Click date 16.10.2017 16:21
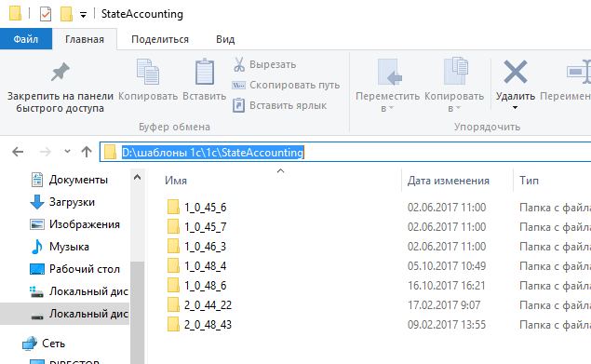The height and width of the screenshot is (364, 591). click(x=446, y=286)
